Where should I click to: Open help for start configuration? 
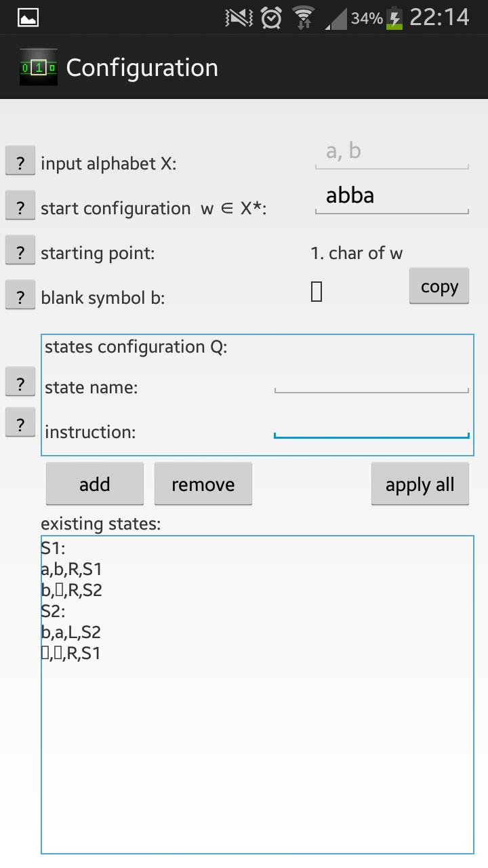pos(20,208)
